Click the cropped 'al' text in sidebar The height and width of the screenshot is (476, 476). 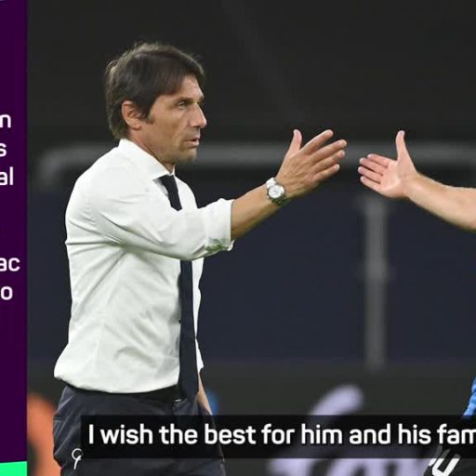coord(7,177)
